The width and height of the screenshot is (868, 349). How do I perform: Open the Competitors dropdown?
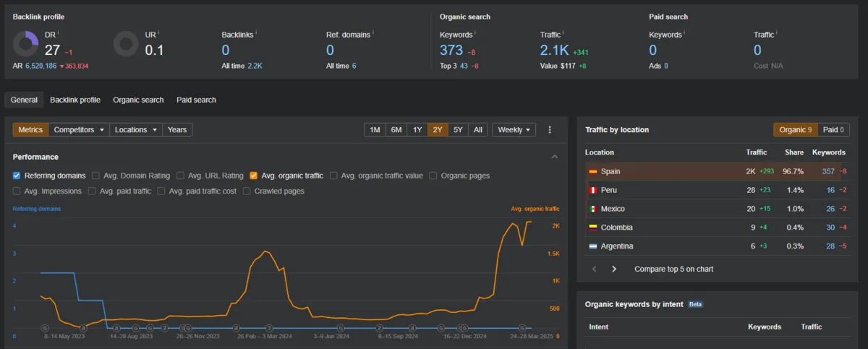click(x=80, y=130)
